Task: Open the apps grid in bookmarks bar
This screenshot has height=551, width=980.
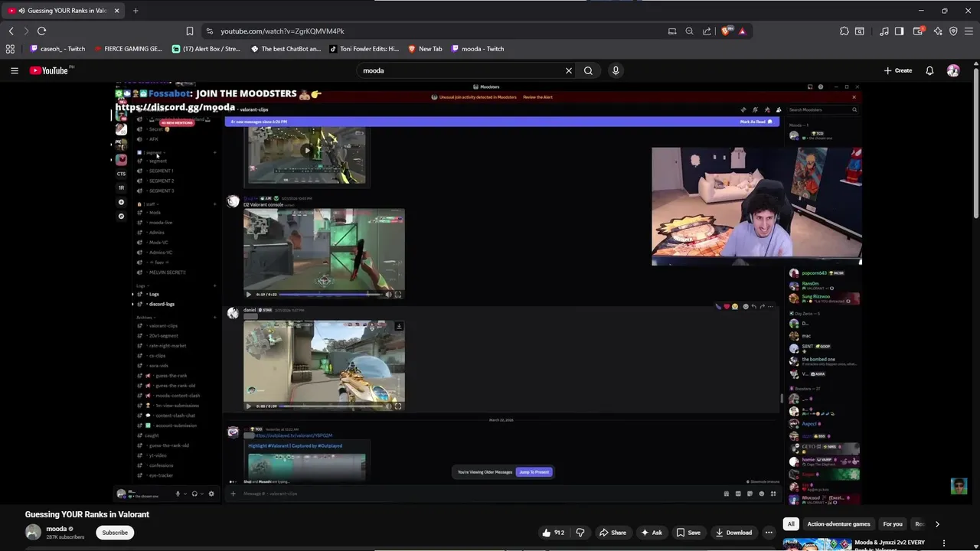Action: 10,49
